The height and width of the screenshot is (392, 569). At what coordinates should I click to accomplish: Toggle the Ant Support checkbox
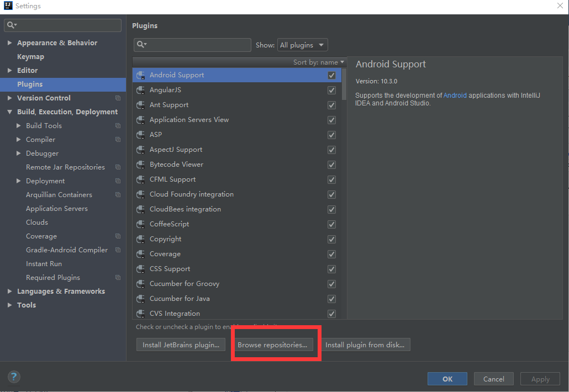(x=331, y=105)
